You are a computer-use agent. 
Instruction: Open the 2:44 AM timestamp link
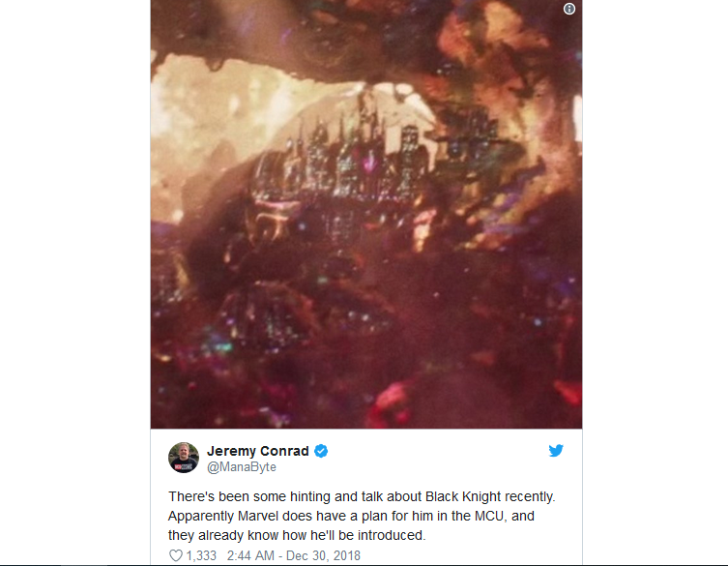[250, 555]
